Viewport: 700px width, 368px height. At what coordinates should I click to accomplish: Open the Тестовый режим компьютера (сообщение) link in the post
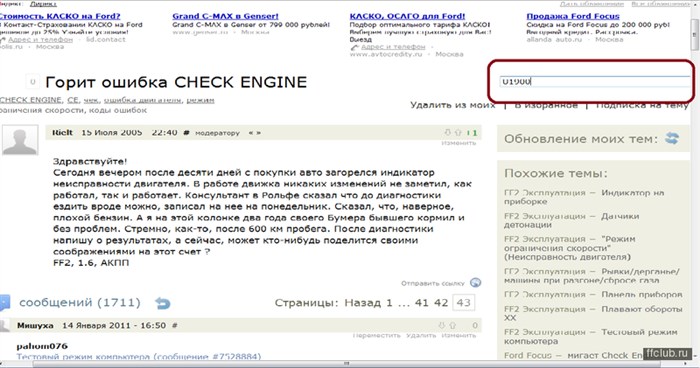point(139,357)
